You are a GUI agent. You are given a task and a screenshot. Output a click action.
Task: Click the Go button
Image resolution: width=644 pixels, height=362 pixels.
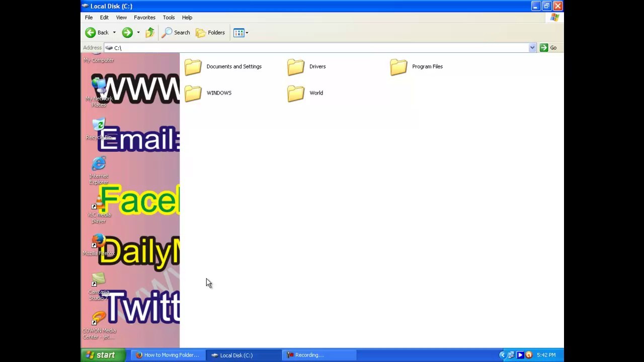click(x=548, y=48)
